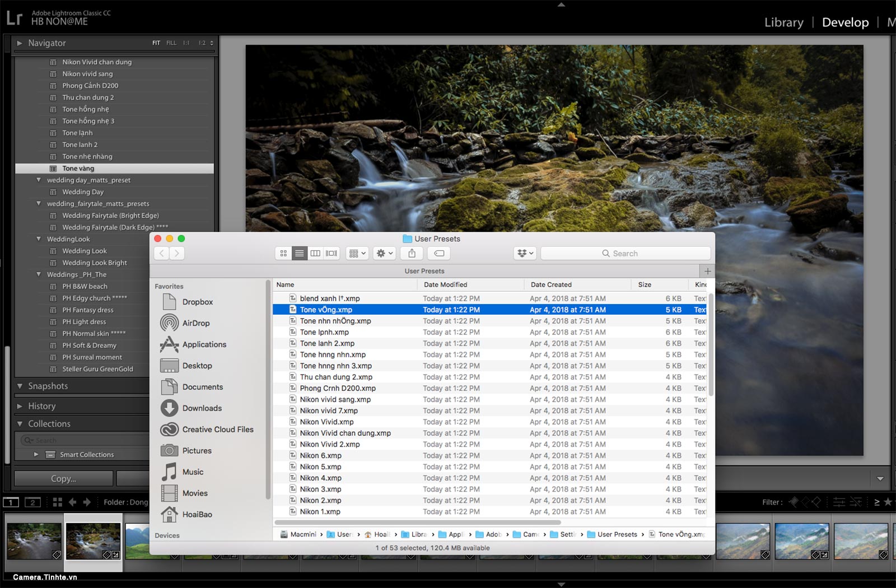
Task: Open the Finder action gear dropdown
Action: click(x=385, y=253)
